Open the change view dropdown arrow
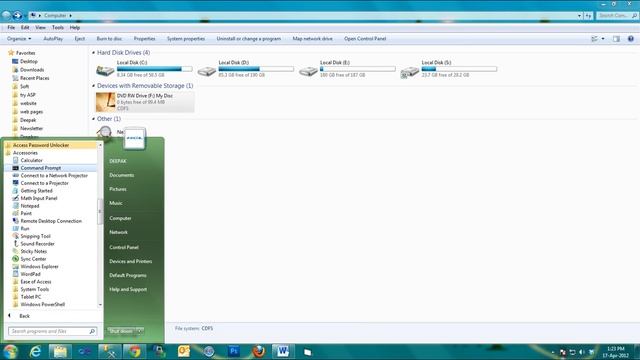This screenshot has height=360, width=640. [603, 39]
